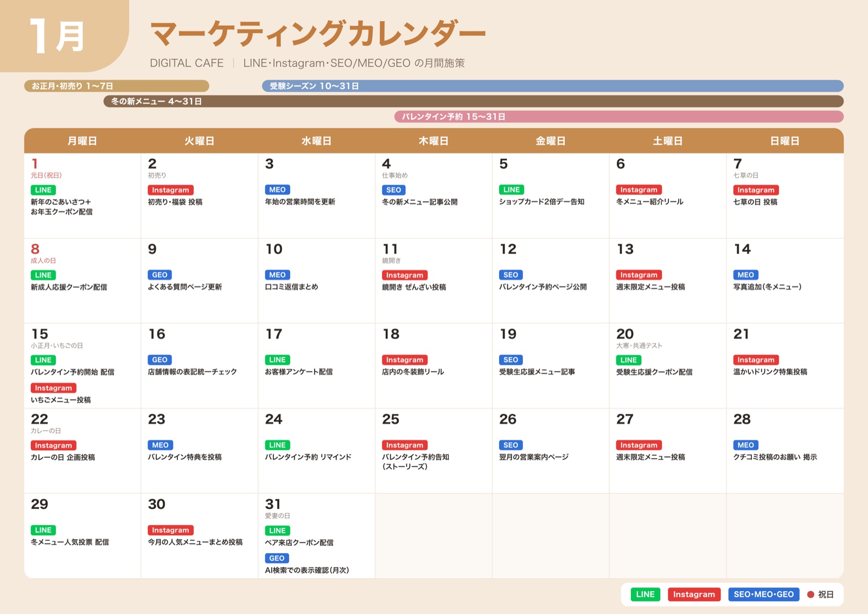Image resolution: width=868 pixels, height=614 pixels.
Task: Click the LINE tag on January 17
Action: coord(277,360)
